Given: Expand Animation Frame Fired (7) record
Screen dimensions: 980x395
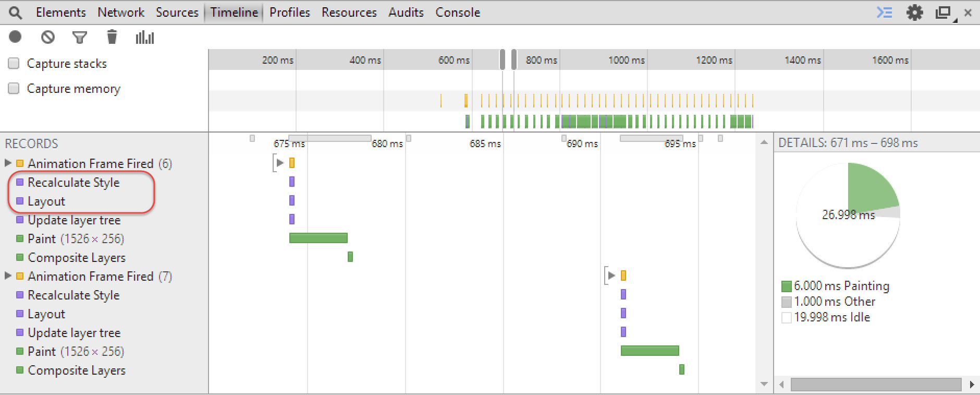Looking at the screenshot, I should point(8,276).
